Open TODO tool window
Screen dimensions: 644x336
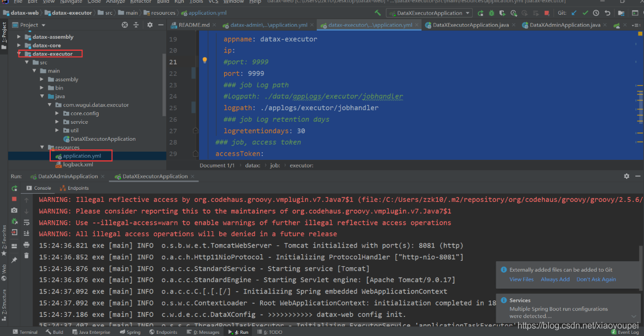(270, 332)
